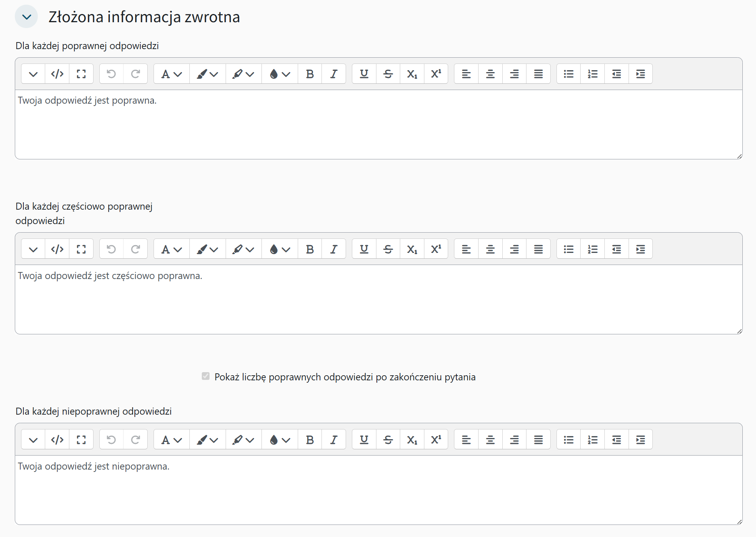The height and width of the screenshot is (537, 756).
Task: Toggle the show number of correct responses checkbox
Action: click(206, 376)
